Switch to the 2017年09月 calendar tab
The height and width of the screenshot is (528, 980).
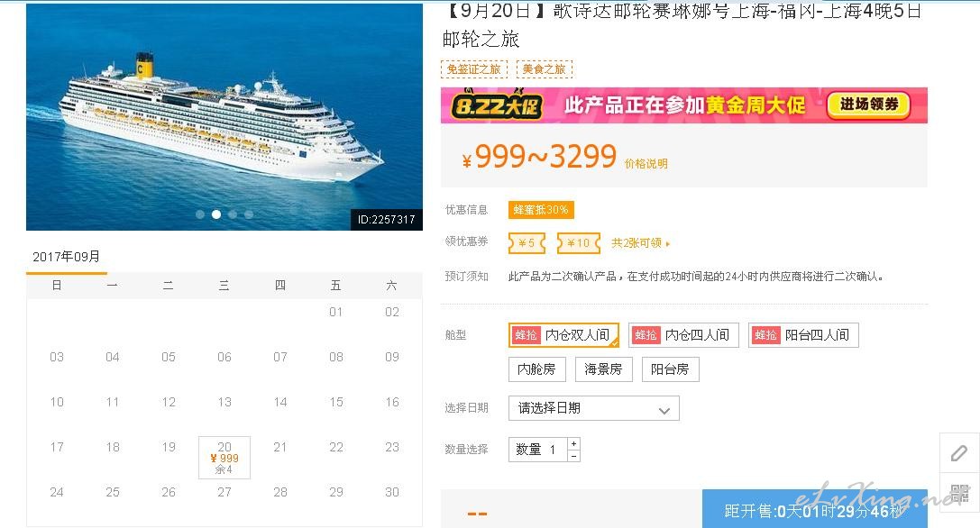click(x=66, y=257)
